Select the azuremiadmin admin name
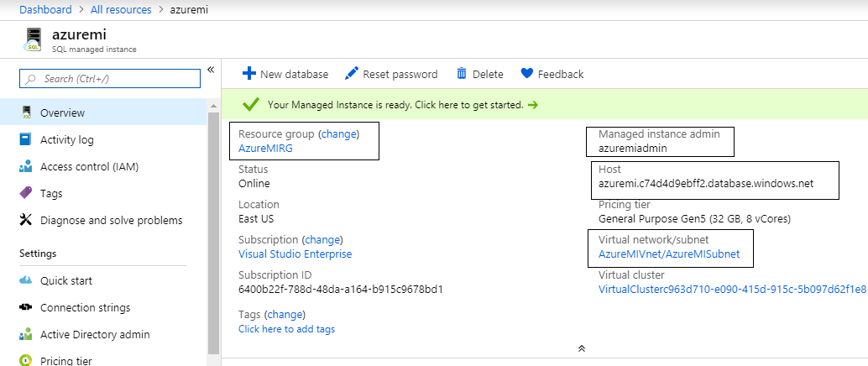This screenshot has width=868, height=366. click(633, 149)
